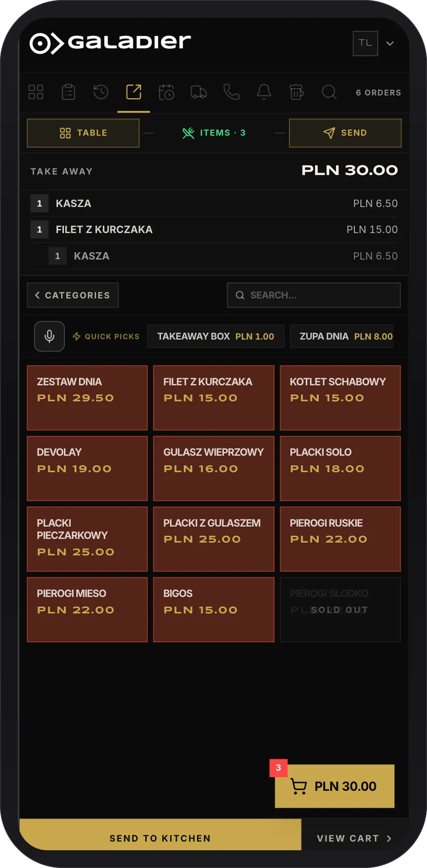
Task: Click the product search field
Action: click(x=314, y=295)
